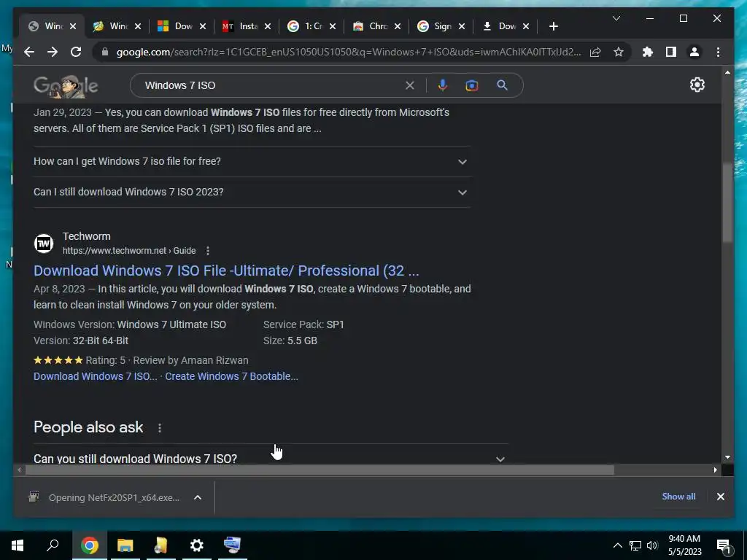747x560 pixels.
Task: Start a voice search with the microphone
Action: point(443,85)
